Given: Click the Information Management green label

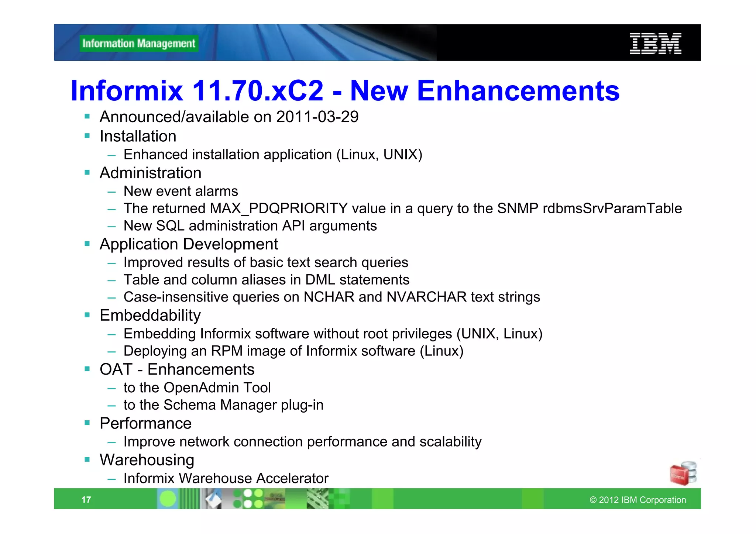Looking at the screenshot, I should [x=139, y=44].
